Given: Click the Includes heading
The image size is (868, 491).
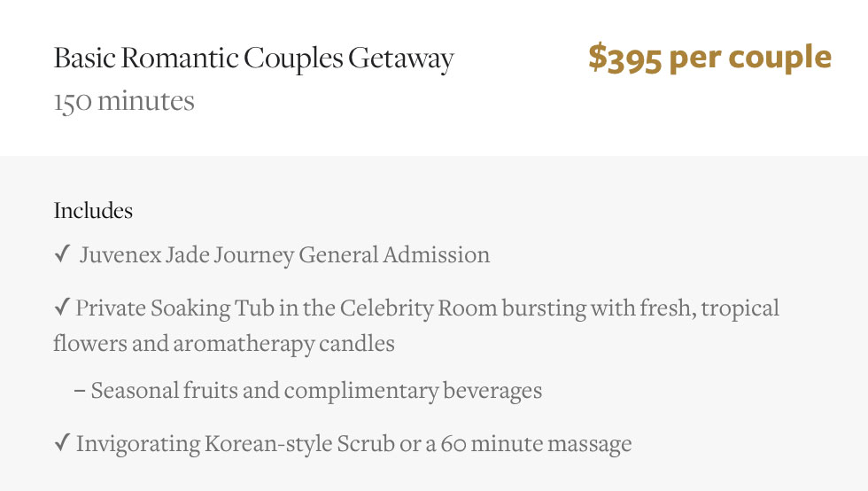Looking at the screenshot, I should pyautogui.click(x=93, y=211).
